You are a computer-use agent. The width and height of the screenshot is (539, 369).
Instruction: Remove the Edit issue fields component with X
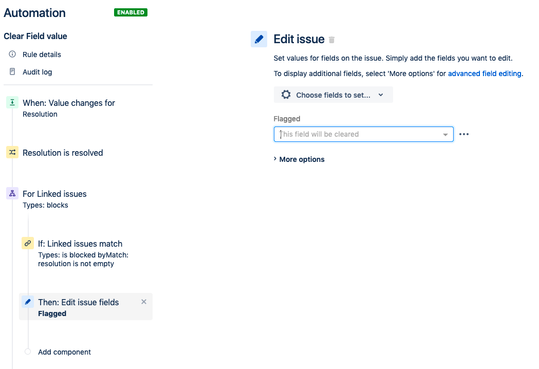tap(144, 302)
